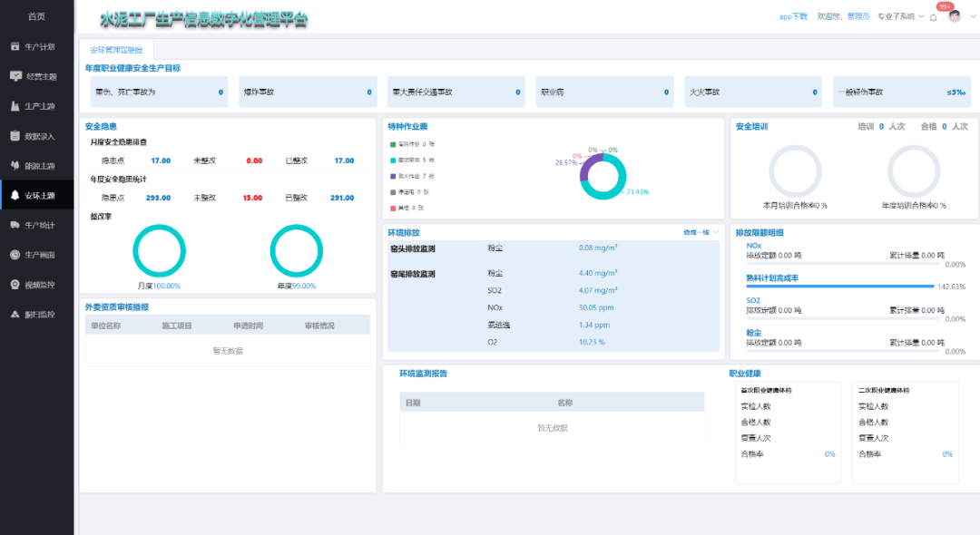This screenshot has width=980, height=535.
Task: Toggle the purple 动火作业 legend item
Action: click(x=413, y=176)
